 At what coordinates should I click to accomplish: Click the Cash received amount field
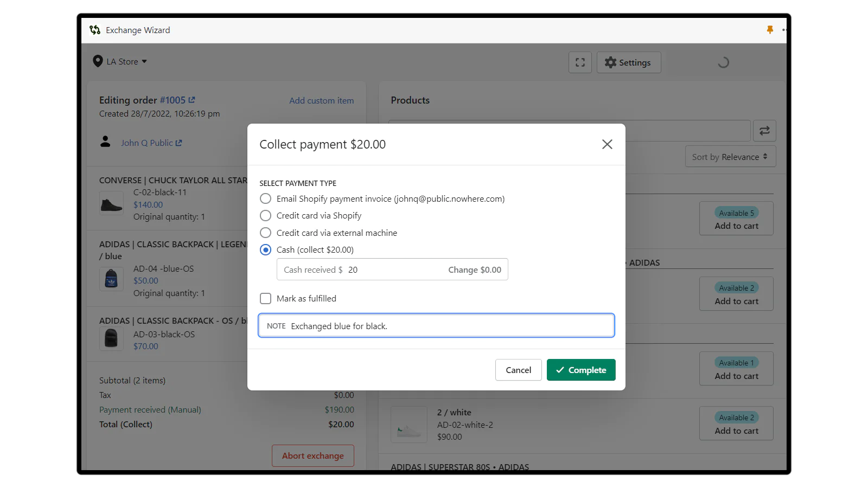click(391, 270)
